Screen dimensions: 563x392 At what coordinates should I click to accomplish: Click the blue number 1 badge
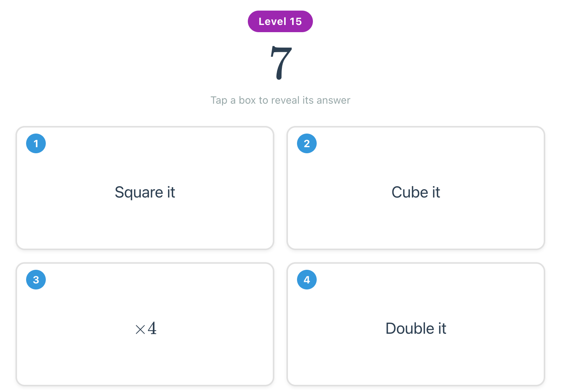click(x=36, y=143)
